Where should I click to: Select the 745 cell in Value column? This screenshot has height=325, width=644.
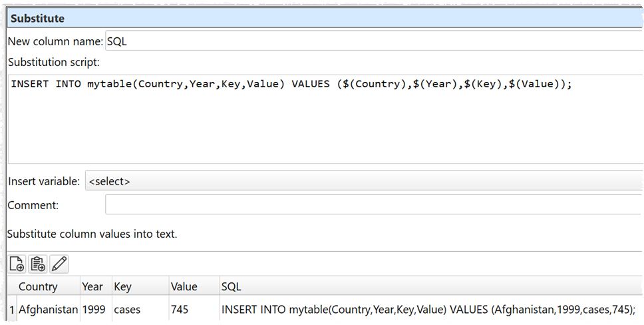[x=180, y=310]
